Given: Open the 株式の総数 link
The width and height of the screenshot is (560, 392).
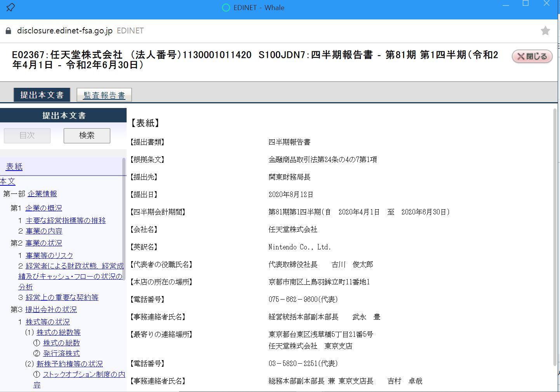Looking at the screenshot, I should pyautogui.click(x=61, y=343).
